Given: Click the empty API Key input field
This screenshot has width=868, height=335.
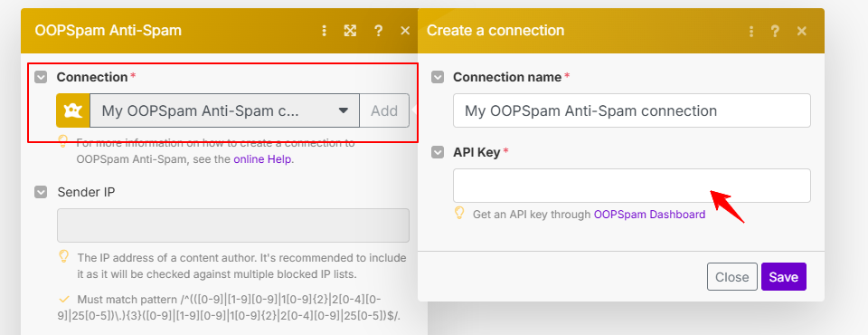Looking at the screenshot, I should pos(632,186).
